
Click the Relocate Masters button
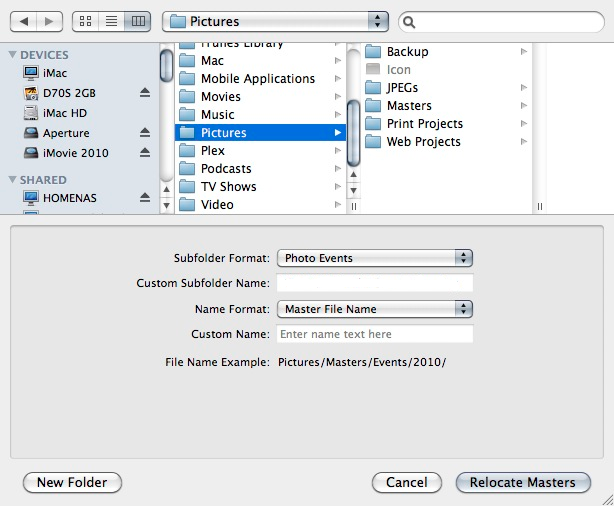[x=523, y=482]
